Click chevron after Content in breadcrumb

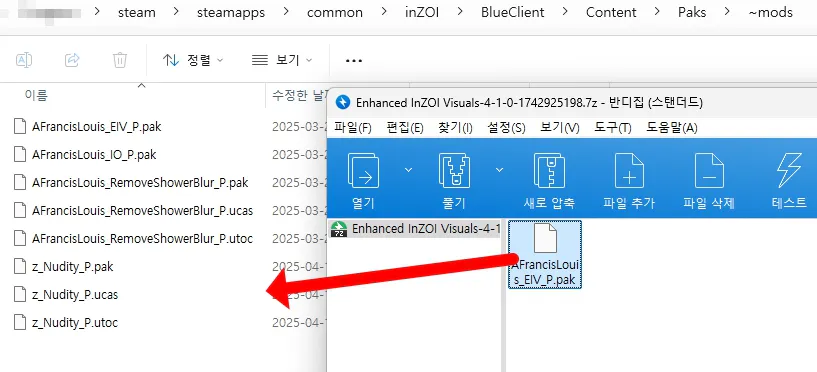click(x=657, y=12)
